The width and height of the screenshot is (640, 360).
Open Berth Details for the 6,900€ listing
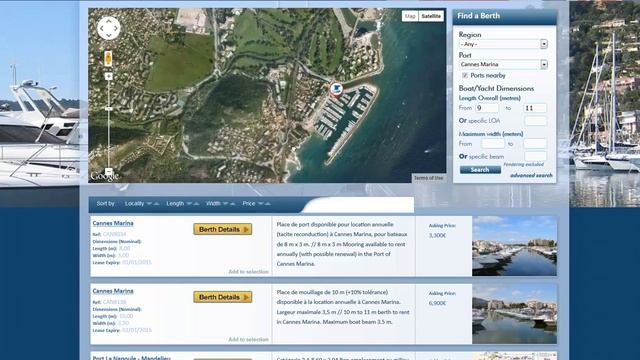(222, 297)
